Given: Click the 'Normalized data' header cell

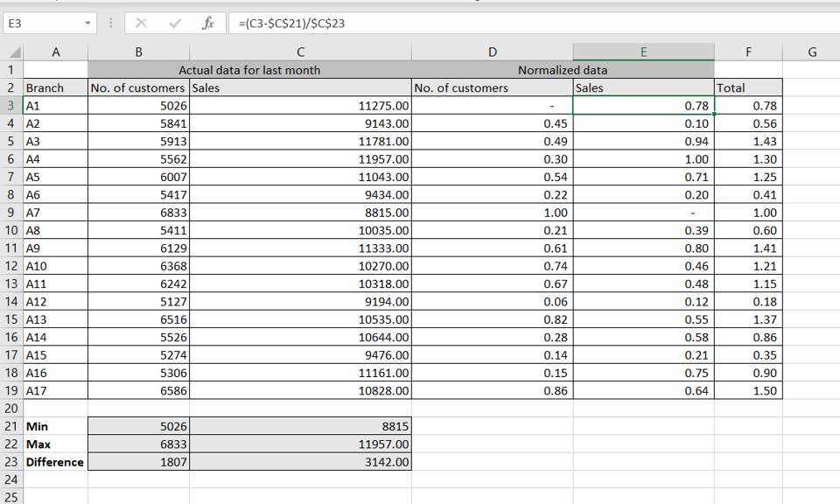Looking at the screenshot, I should 562,70.
